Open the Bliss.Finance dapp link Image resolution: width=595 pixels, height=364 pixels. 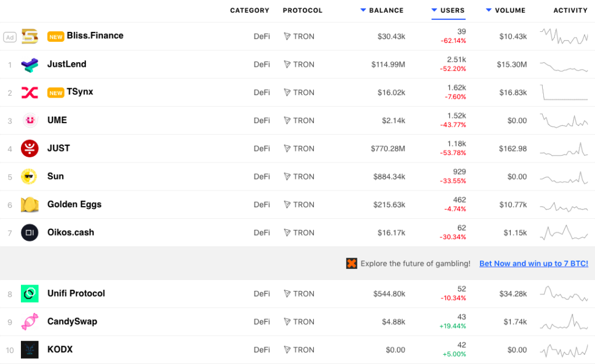pyautogui.click(x=95, y=36)
